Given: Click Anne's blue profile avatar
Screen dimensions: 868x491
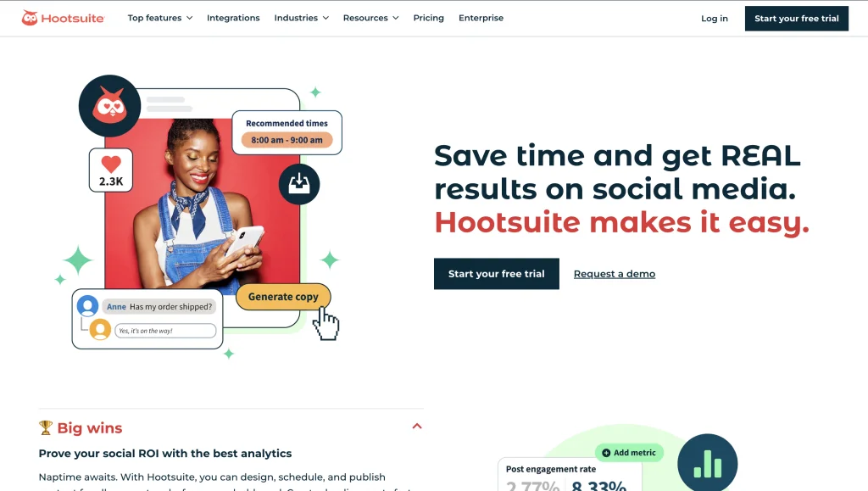Looking at the screenshot, I should point(87,306).
